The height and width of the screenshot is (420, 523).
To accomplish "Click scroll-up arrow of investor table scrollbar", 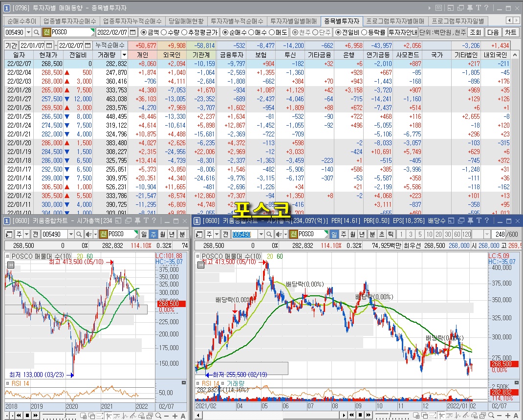I will [x=515, y=55].
